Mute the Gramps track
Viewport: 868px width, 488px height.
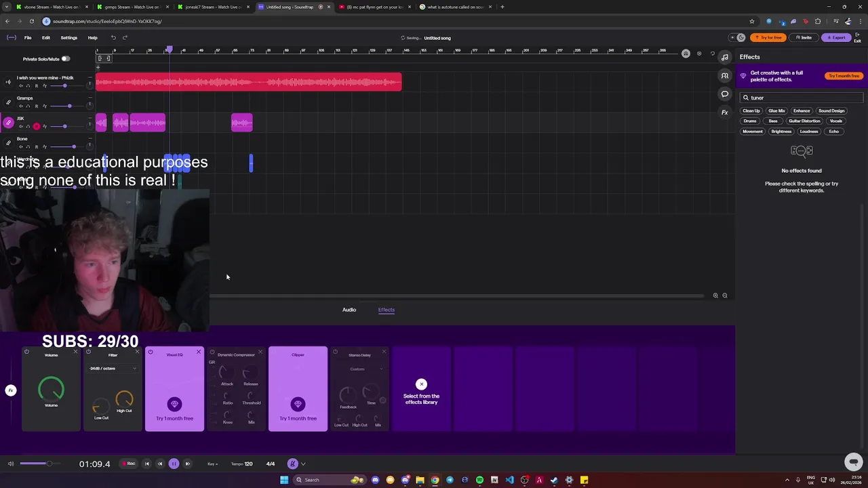point(21,106)
